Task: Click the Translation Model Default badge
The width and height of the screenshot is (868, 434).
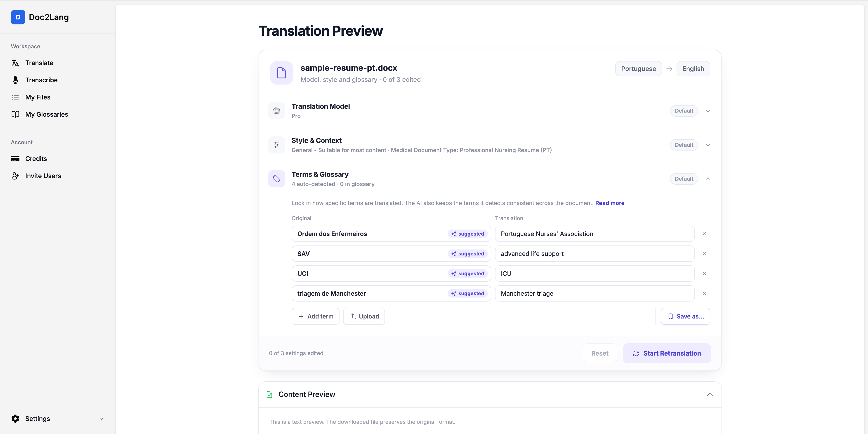Action: [x=684, y=111]
